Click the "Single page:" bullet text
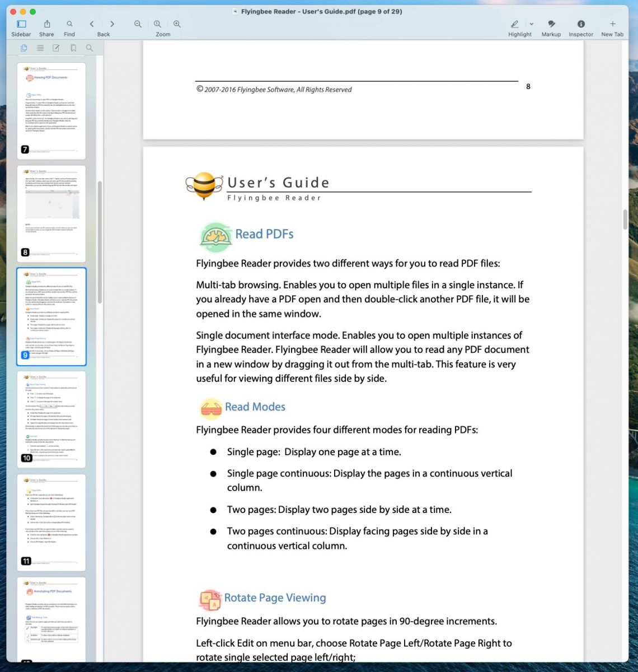Screen dimensions: 638x672 tap(314, 452)
